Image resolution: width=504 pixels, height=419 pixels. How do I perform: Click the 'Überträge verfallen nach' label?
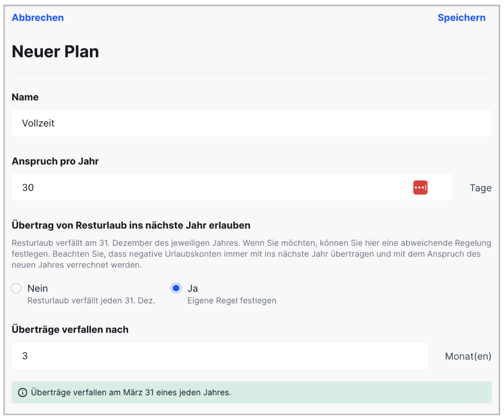[70, 330]
